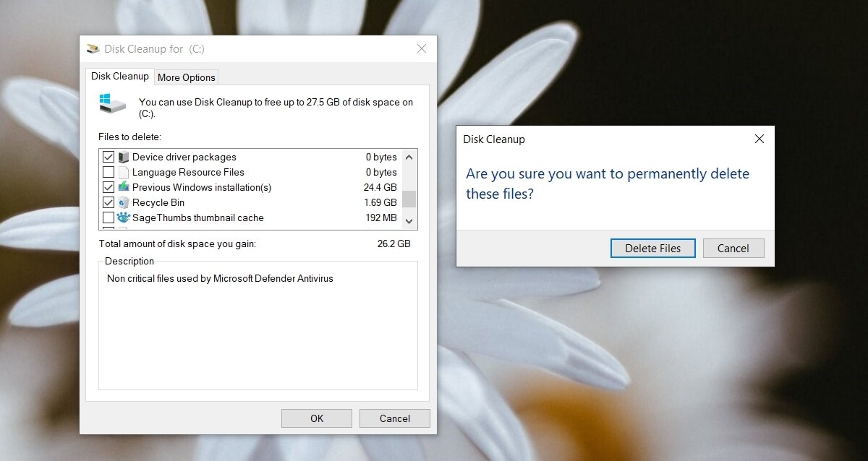Screen dimensions: 868x461
Task: Enable the Language Resource Files checkbox
Action: [109, 172]
